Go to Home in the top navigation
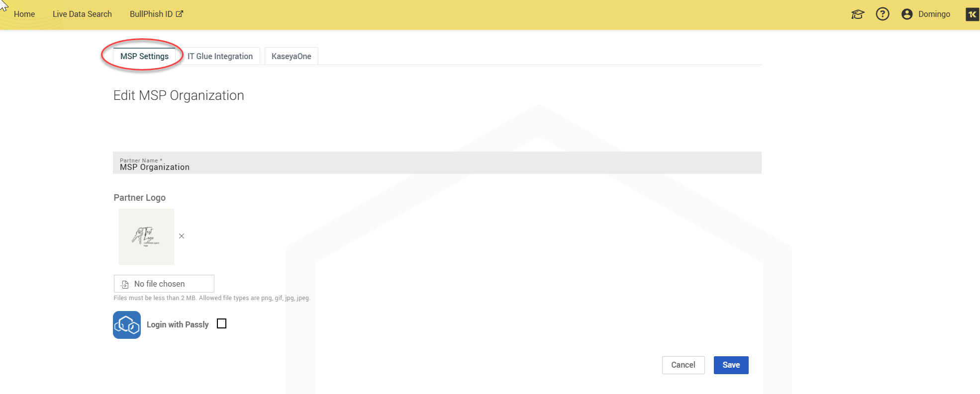This screenshot has width=980, height=394. (x=24, y=14)
